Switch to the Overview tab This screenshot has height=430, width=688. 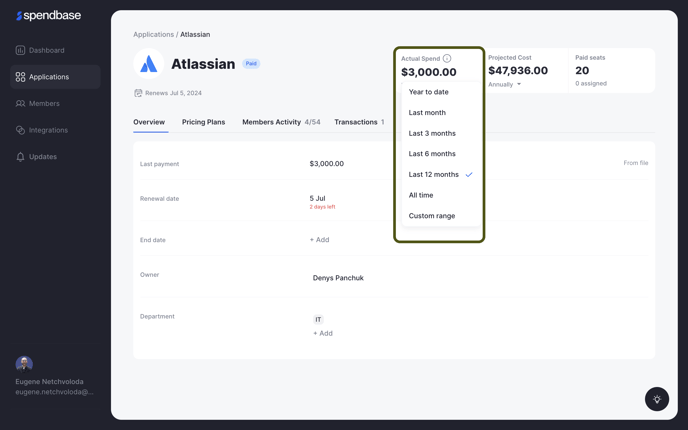click(149, 122)
